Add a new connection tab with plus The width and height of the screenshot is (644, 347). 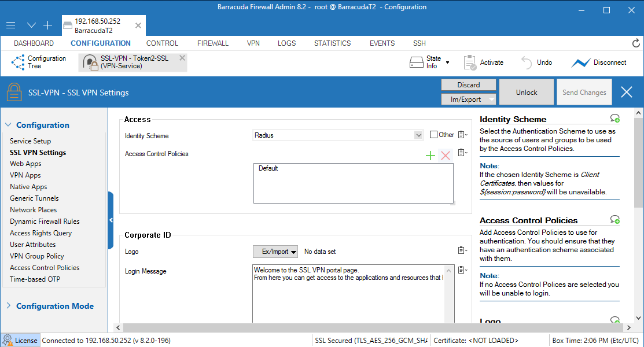pos(47,25)
